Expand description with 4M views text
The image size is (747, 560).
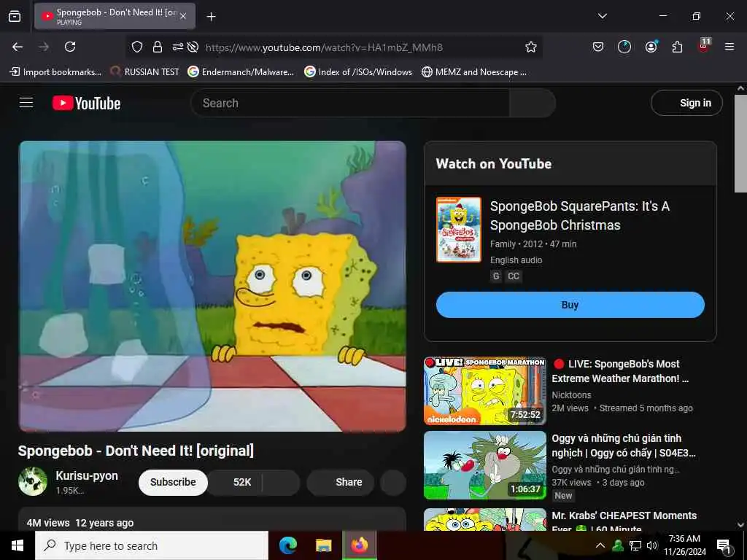coord(212,519)
